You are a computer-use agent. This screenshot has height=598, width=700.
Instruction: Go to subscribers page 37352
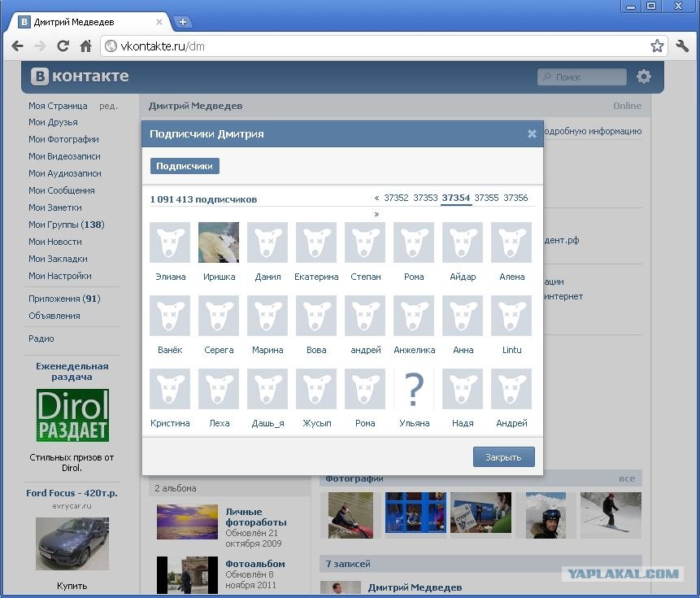point(396,198)
